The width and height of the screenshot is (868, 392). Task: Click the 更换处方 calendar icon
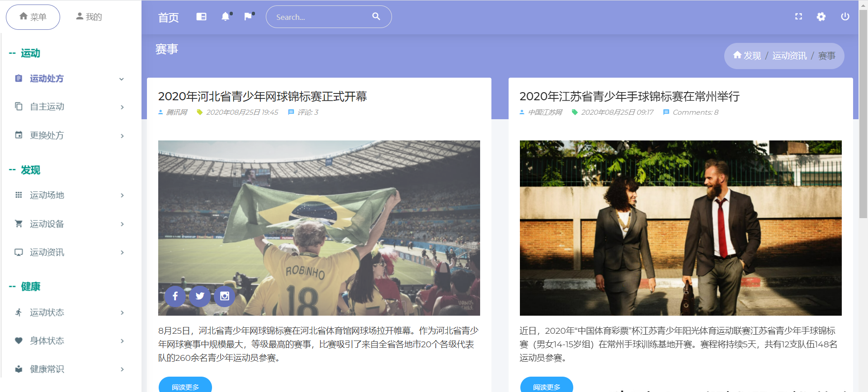(x=19, y=135)
